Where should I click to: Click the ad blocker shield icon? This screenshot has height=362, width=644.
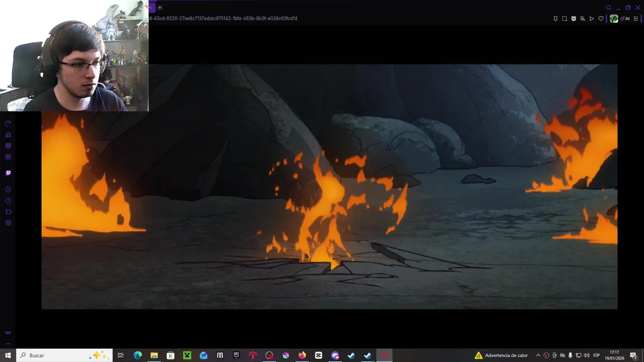(574, 19)
